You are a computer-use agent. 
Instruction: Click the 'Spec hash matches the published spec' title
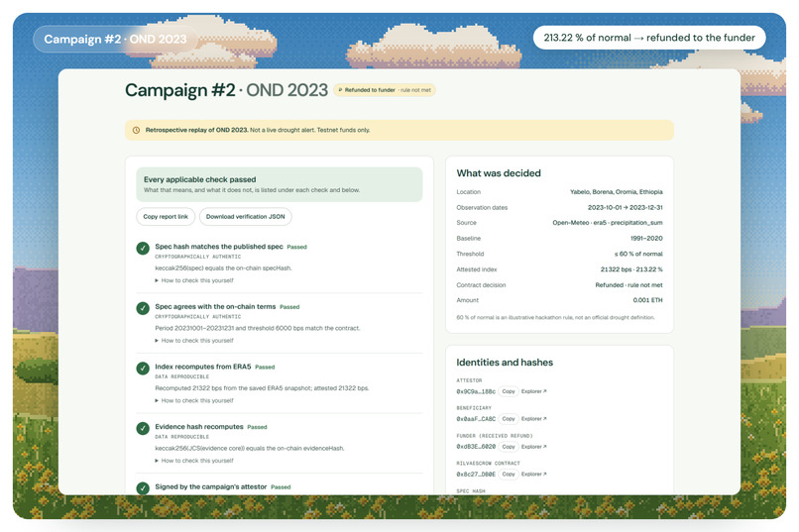point(219,247)
